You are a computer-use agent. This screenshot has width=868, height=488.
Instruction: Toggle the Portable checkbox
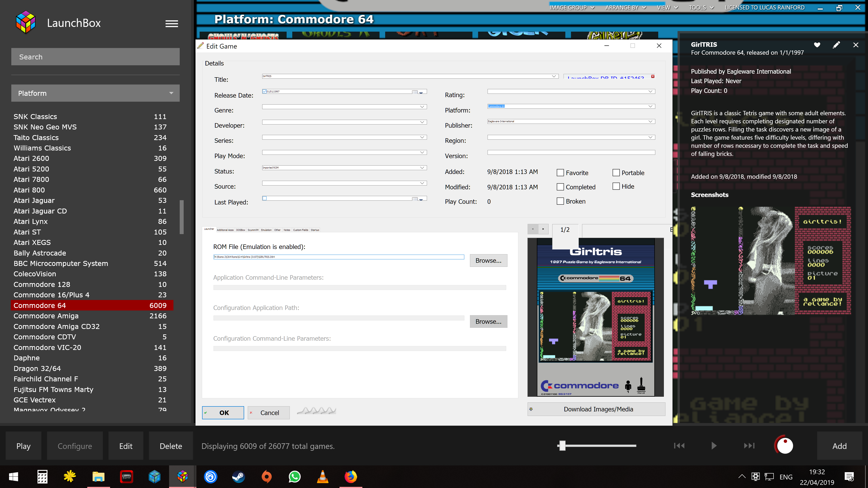616,173
